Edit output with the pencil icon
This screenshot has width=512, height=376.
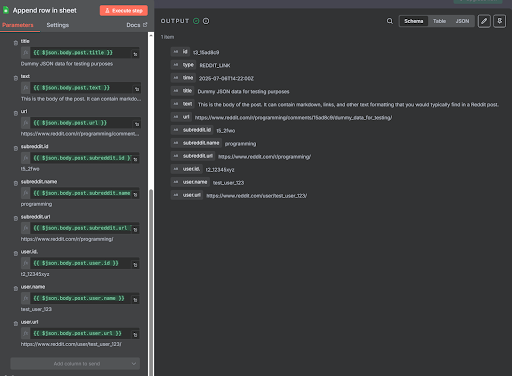tap(484, 21)
